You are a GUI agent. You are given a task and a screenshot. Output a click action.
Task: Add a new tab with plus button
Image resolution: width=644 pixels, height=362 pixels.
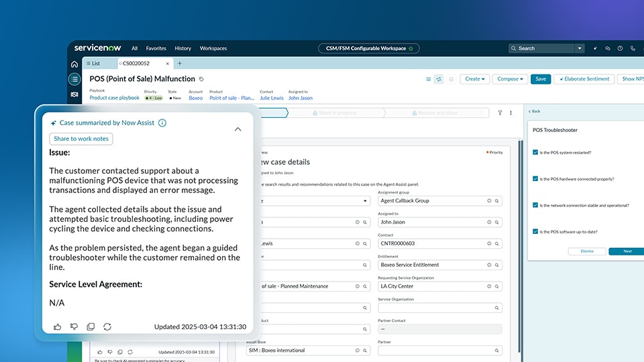(180, 64)
